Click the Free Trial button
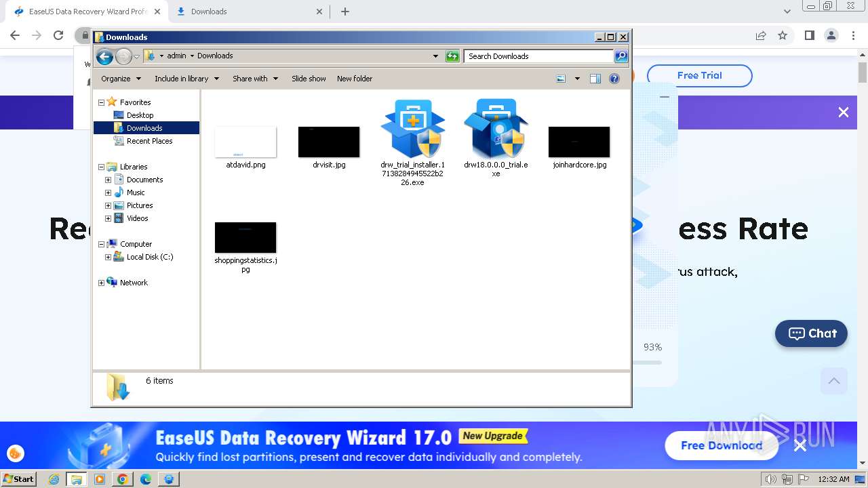Image resolution: width=868 pixels, height=488 pixels. coord(699,75)
